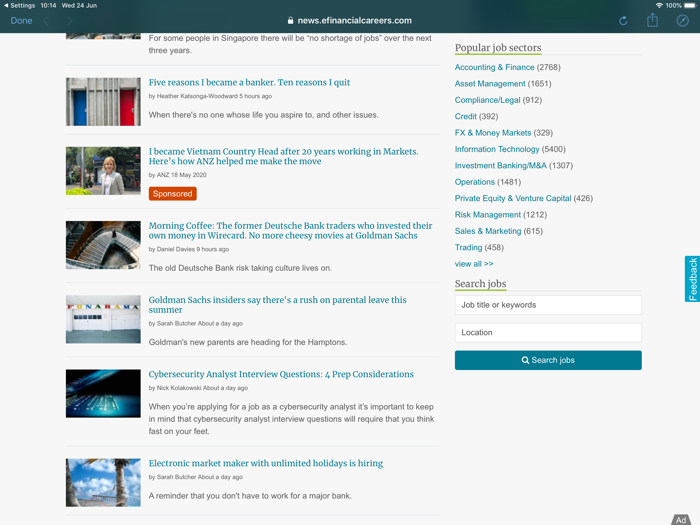This screenshot has width=700, height=525.
Task: Open the Feedback side tab
Action: 692,279
